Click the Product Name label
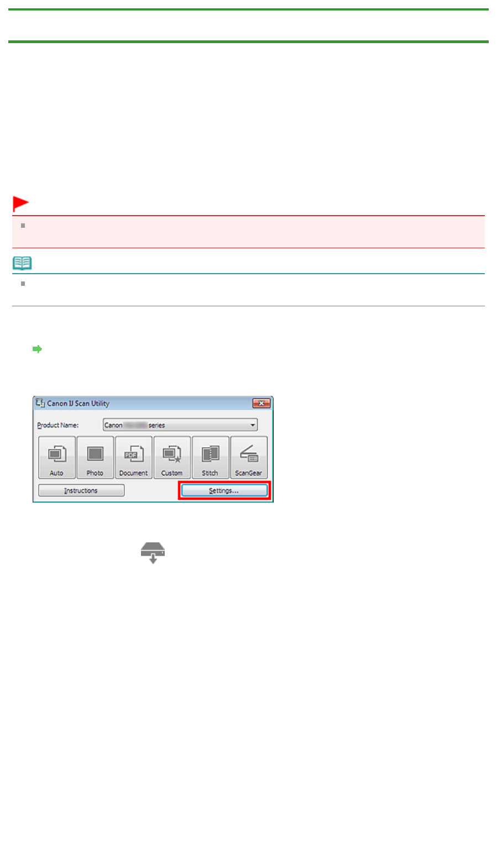This screenshot has width=497, height=868. pos(58,425)
